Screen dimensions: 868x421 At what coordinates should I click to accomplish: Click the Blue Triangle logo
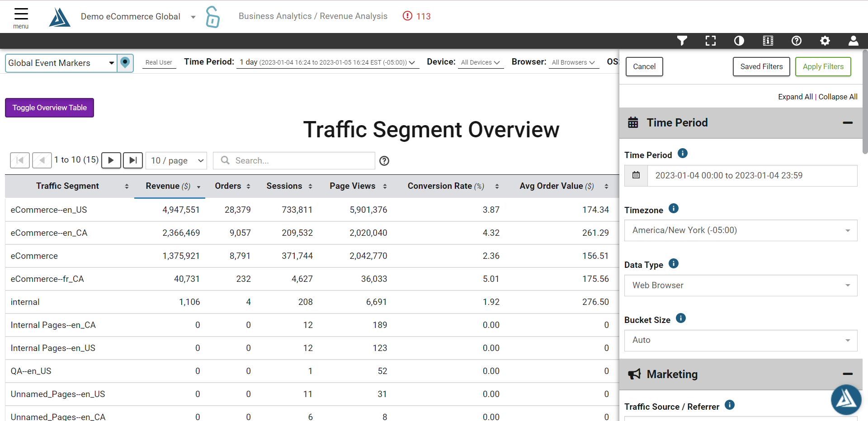tap(59, 17)
